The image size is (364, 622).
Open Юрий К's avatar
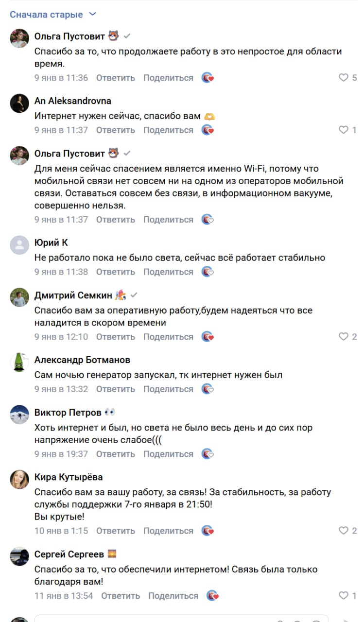(x=19, y=245)
